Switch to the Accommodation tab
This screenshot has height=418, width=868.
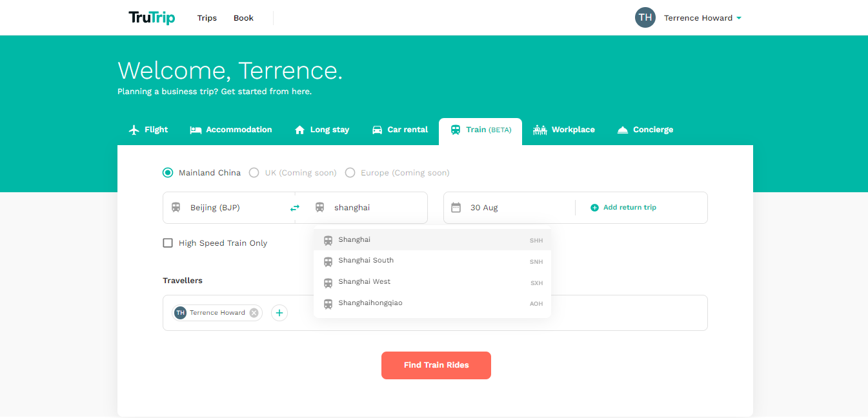pyautogui.click(x=231, y=130)
